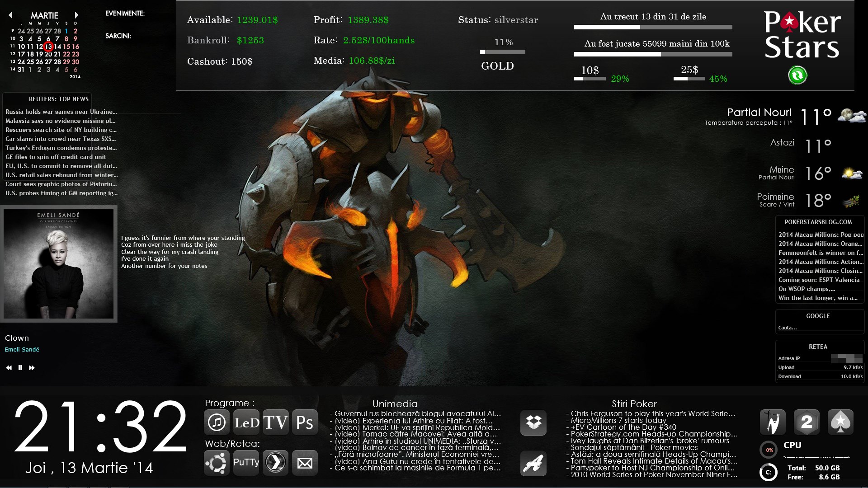Open blog post 'Coming soon: ESPT Valencia'
This screenshot has width=868, height=488.
(x=819, y=280)
